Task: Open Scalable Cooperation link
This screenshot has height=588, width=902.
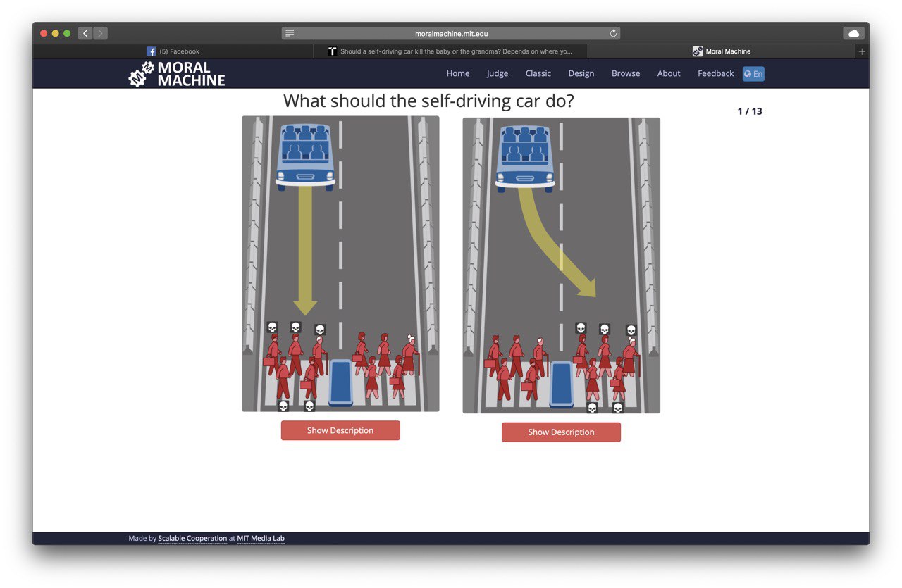Action: pos(192,539)
